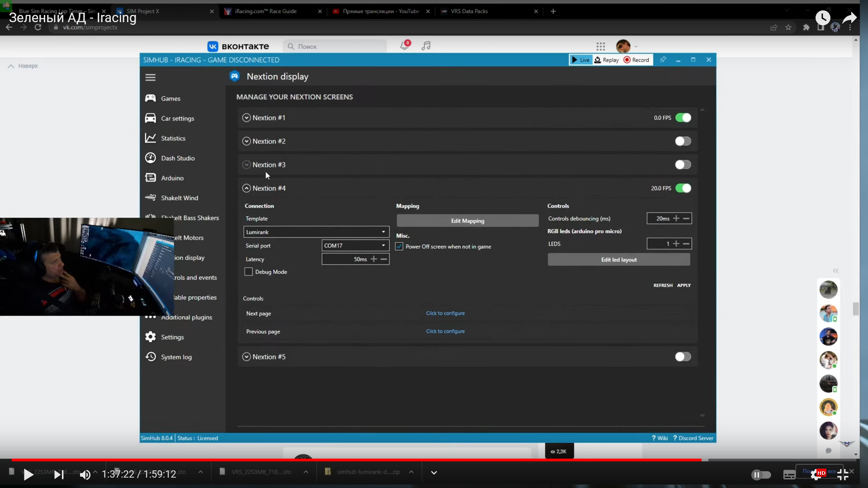Open System log history icon

click(x=151, y=357)
